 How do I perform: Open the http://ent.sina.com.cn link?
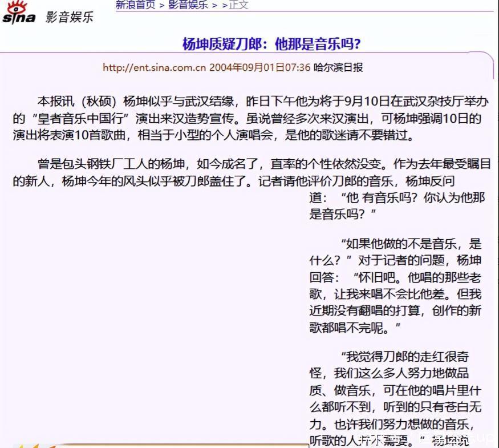click(x=155, y=67)
